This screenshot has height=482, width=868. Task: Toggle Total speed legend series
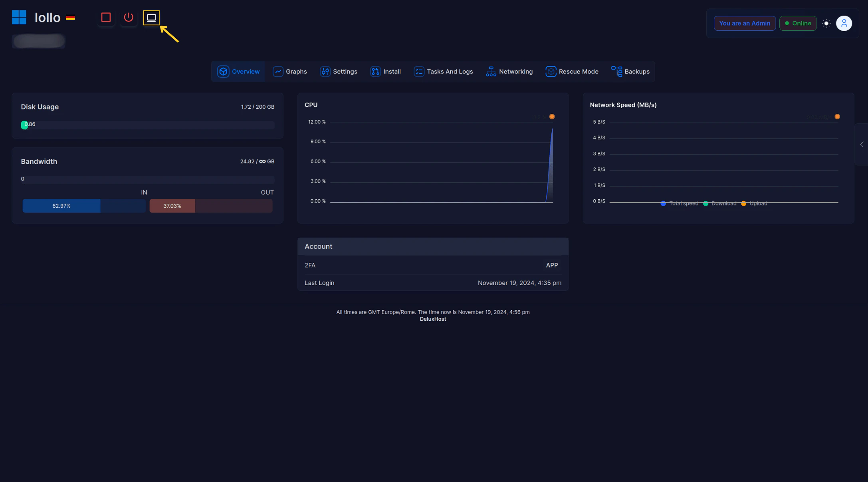click(x=680, y=204)
